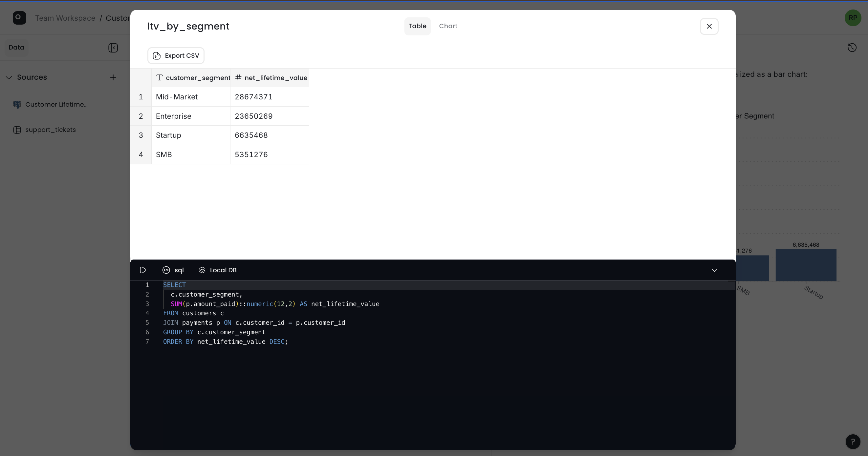
Task: Click the SELECT keyword on line 1
Action: tap(175, 285)
